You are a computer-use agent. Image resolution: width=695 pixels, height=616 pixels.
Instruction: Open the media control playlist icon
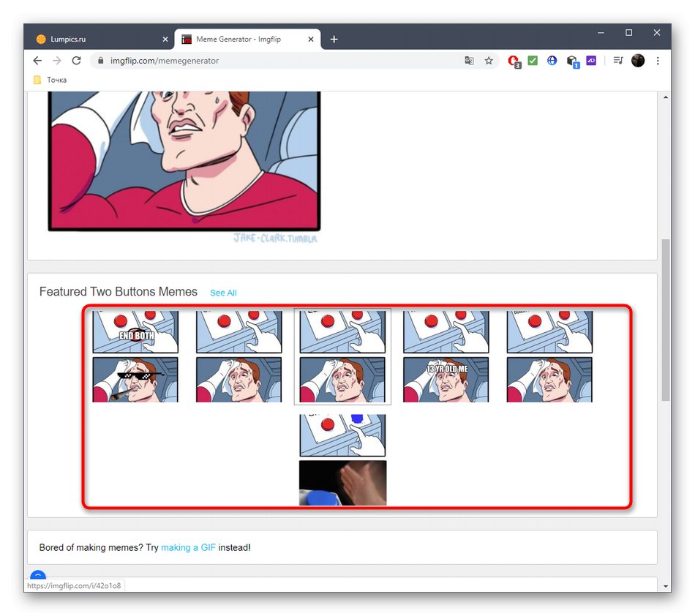click(618, 60)
